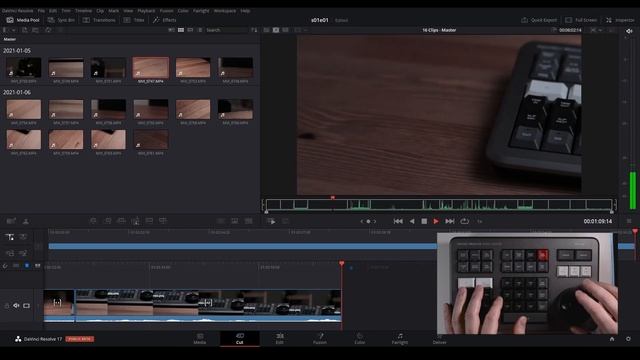Switch to the Edit page tab

point(280,338)
